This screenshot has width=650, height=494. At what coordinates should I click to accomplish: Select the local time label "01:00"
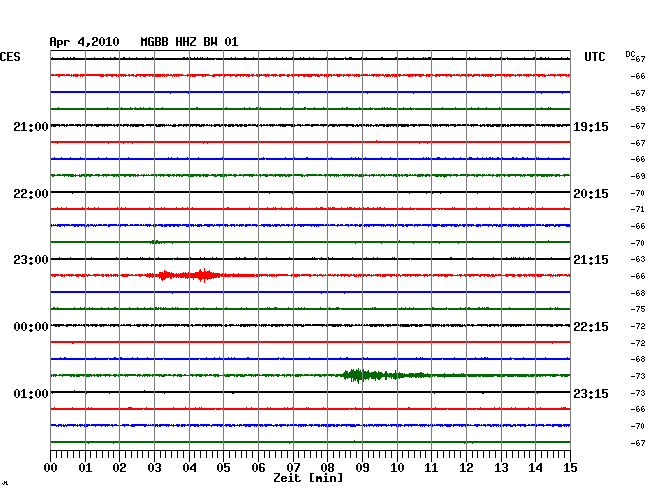pos(31,393)
